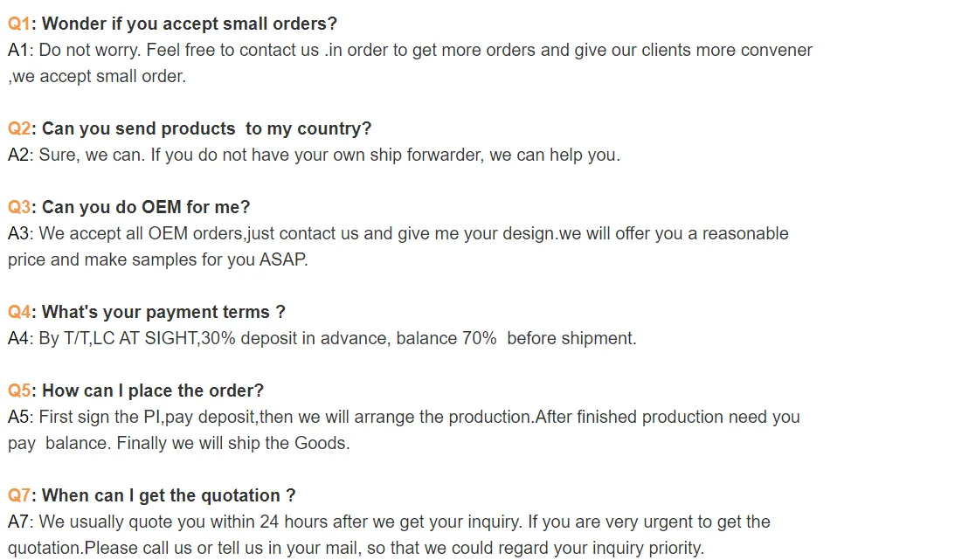Click the orange Q2 label

19,128
